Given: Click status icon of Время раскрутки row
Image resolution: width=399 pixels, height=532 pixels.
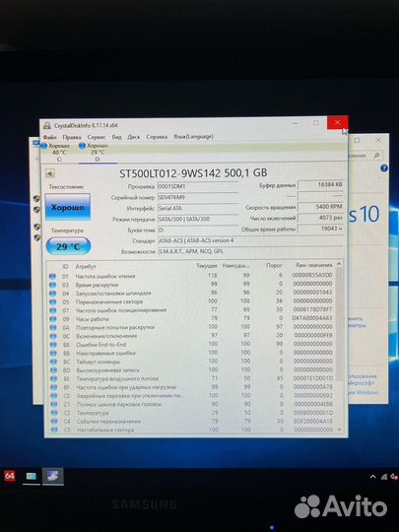Looking at the screenshot, I should point(52,285).
